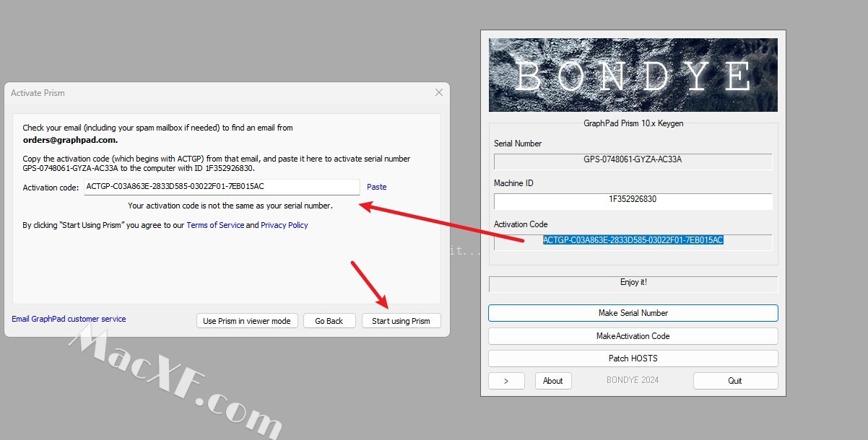This screenshot has width=868, height=440.
Task: Click the Start using Prism button
Action: click(x=401, y=321)
